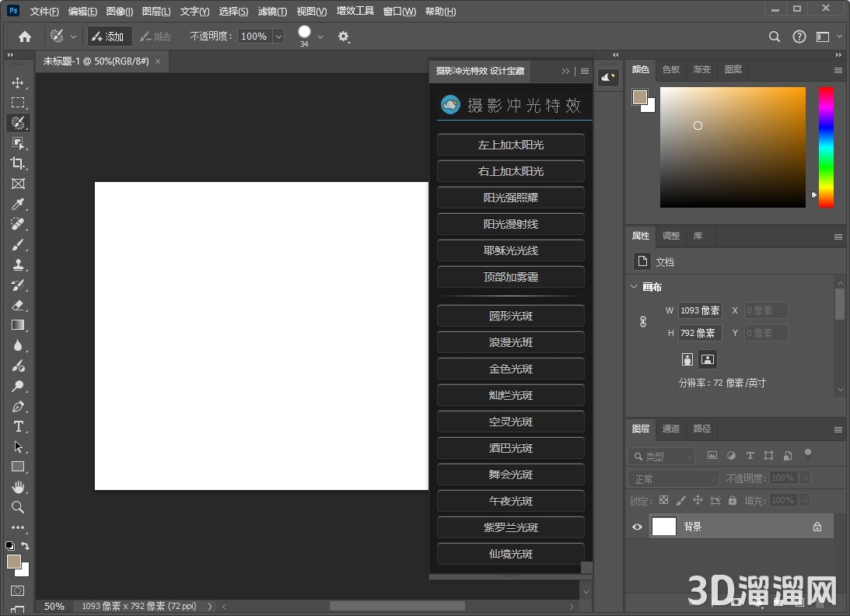Select the Horizontal Type tool
This screenshot has width=850, height=616.
coord(18,426)
